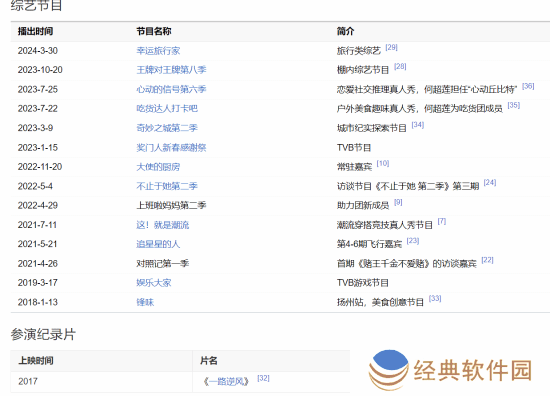
Task: Click reference [7] after 潮流穿搭竞技真人秀节目
Action: pos(442,222)
